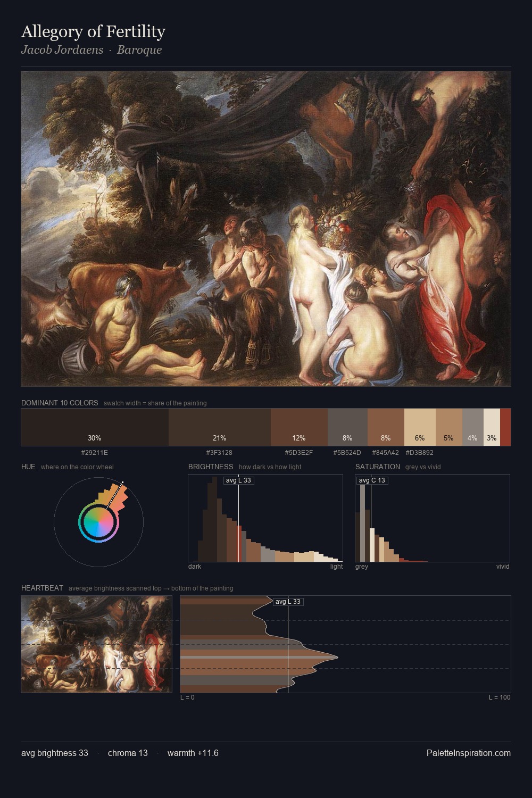Click the 6% light tan swatch
The height and width of the screenshot is (798, 532).
click(x=420, y=427)
